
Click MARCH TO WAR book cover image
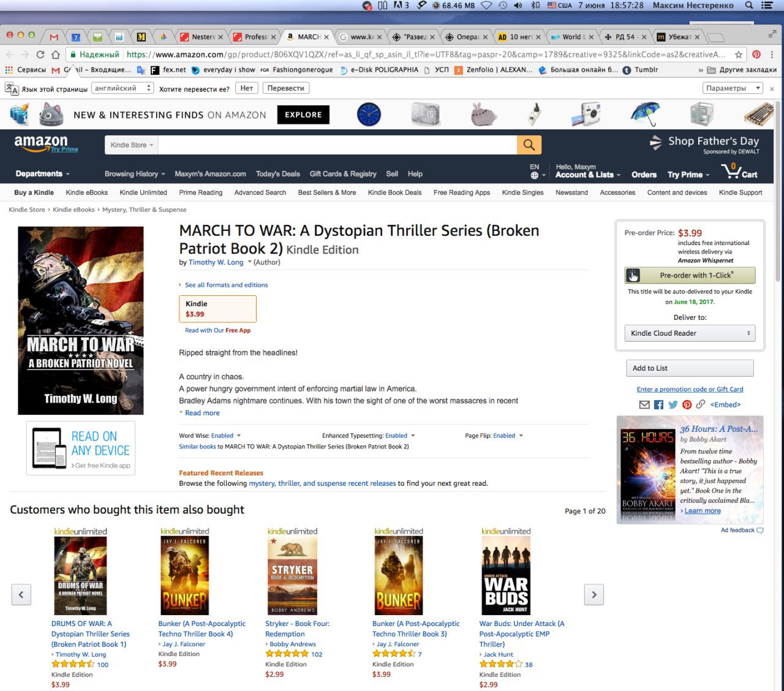point(81,320)
